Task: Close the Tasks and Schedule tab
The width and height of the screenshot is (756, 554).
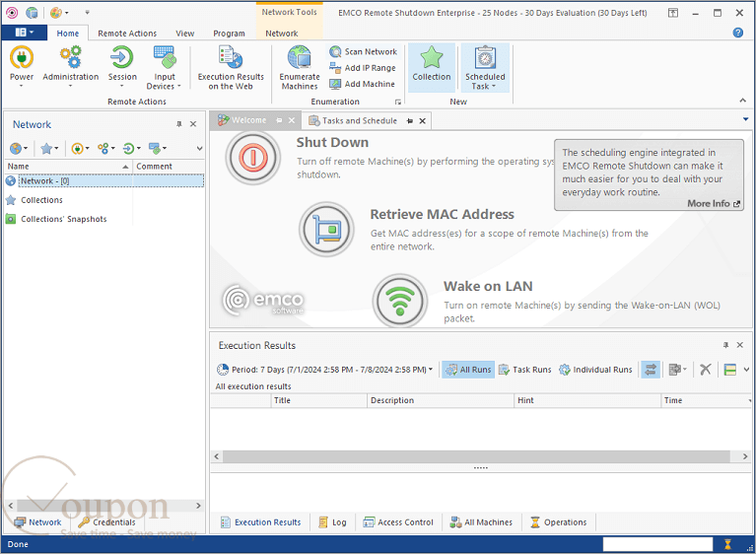Action: [423, 121]
